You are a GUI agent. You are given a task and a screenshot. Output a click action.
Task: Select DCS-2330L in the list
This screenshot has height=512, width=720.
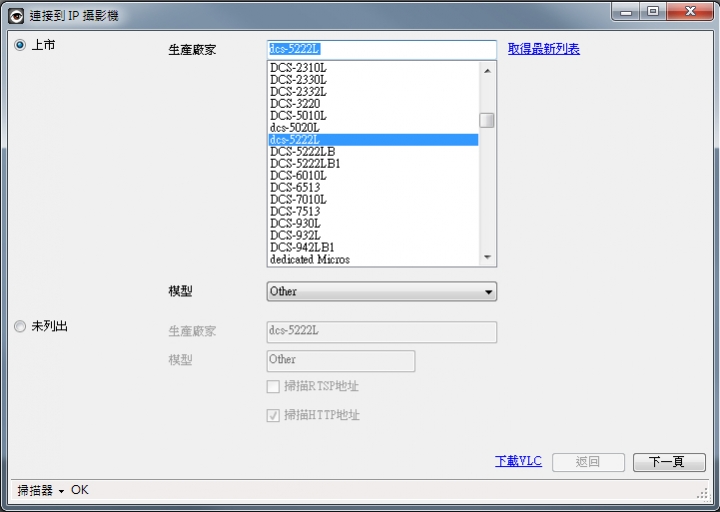coord(373,80)
